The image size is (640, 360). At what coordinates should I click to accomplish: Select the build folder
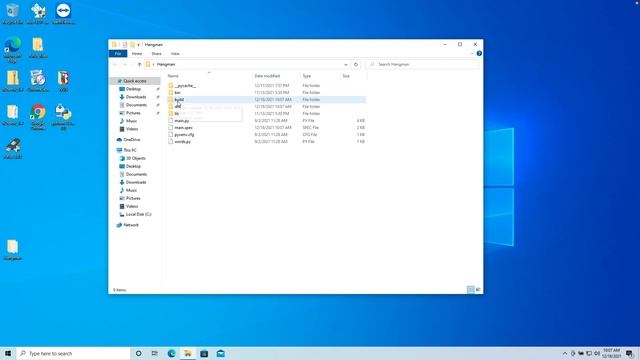pos(179,100)
